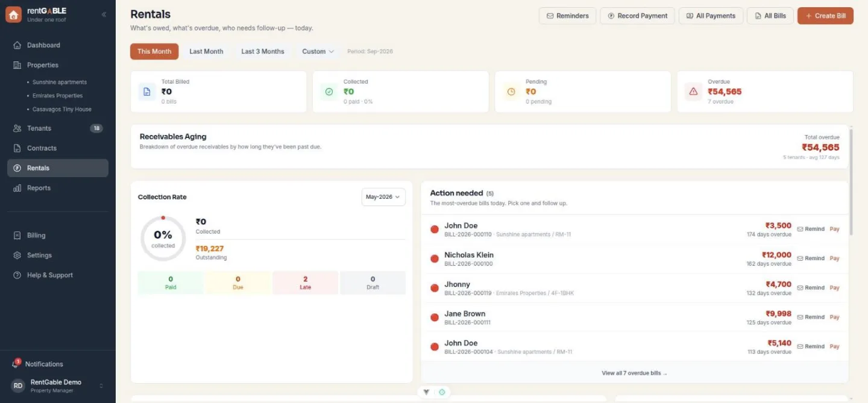Click the Tenants count badge 18

[96, 128]
